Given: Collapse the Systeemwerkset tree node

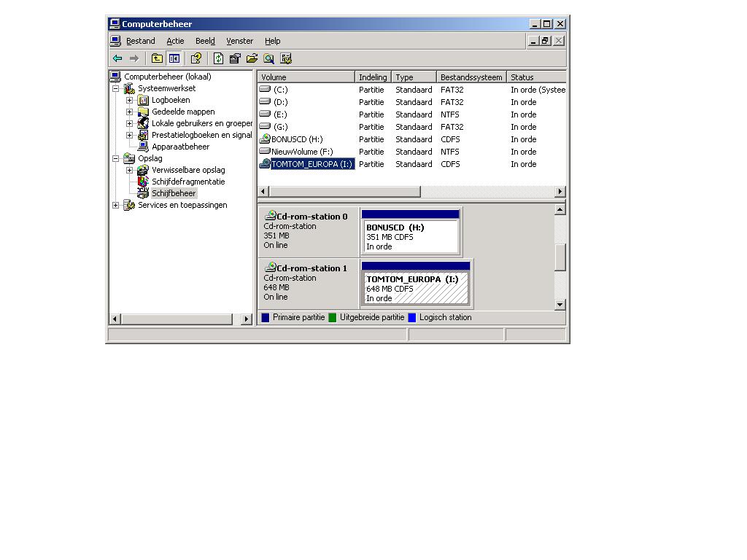Looking at the screenshot, I should pyautogui.click(x=115, y=88).
